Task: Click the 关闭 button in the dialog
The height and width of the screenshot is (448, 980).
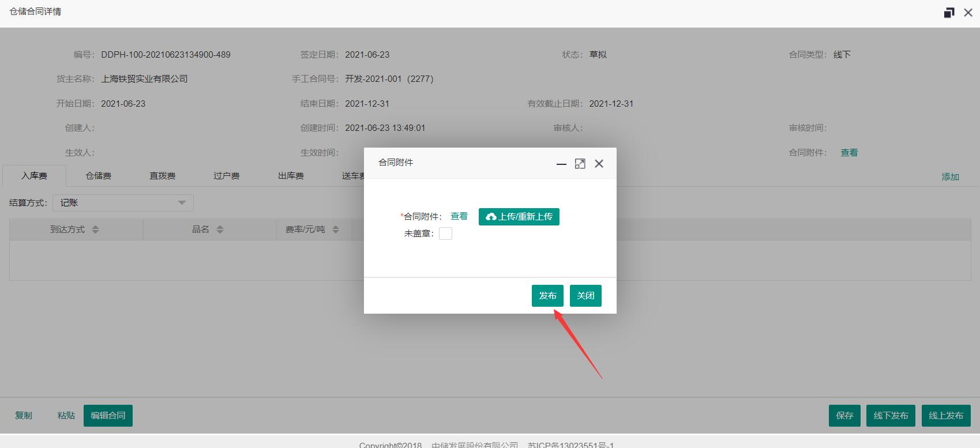Action: click(x=585, y=296)
